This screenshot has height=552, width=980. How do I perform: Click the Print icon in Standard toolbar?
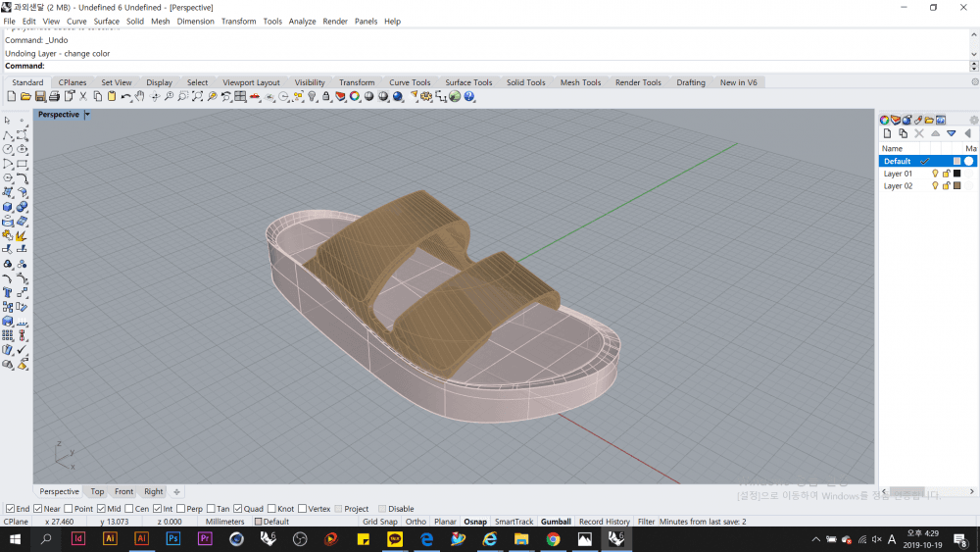tap(55, 97)
